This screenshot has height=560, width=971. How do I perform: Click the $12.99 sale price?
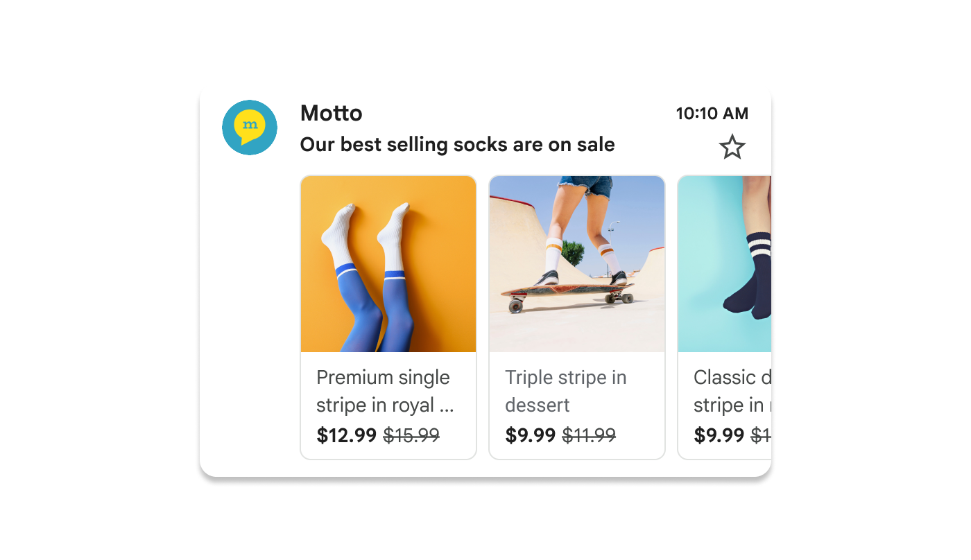(x=346, y=435)
